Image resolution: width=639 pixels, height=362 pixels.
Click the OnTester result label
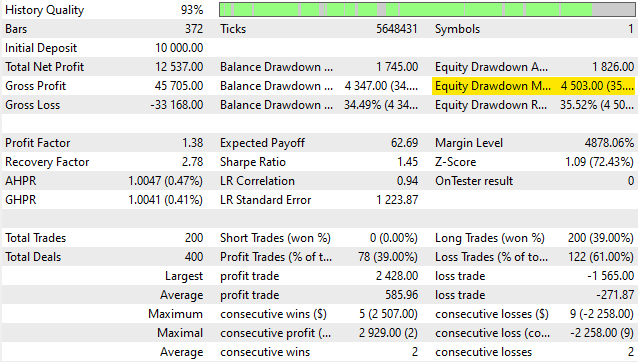[474, 181]
